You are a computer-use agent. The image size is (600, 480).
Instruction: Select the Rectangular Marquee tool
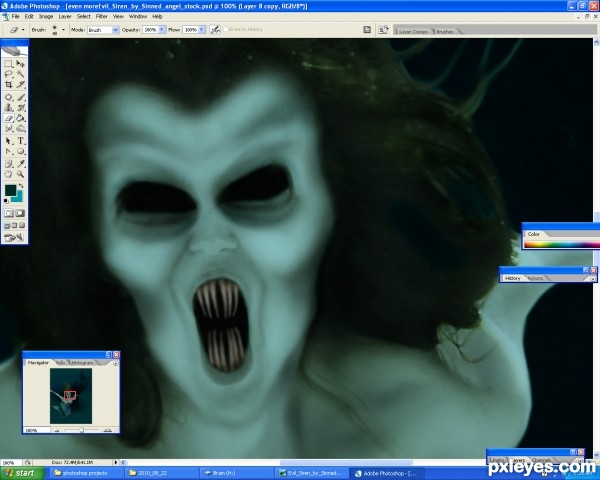[8, 64]
